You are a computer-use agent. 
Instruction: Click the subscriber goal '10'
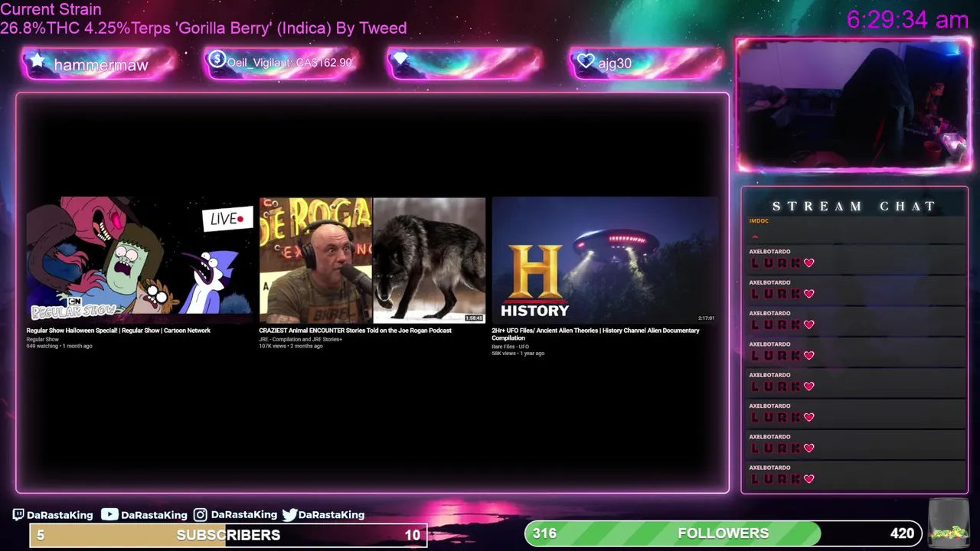pyautogui.click(x=413, y=535)
